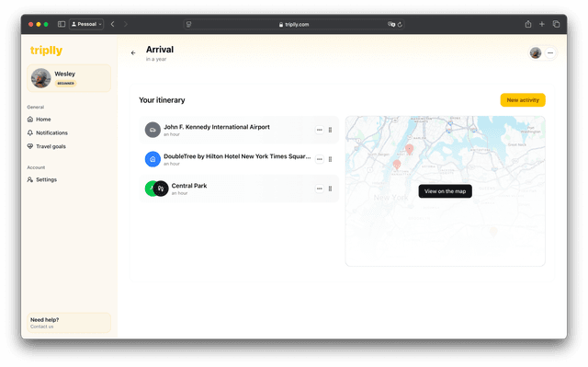Screen dimensions: 588x367
Task: Open the Pessoal profile dropdown
Action: (x=86, y=24)
